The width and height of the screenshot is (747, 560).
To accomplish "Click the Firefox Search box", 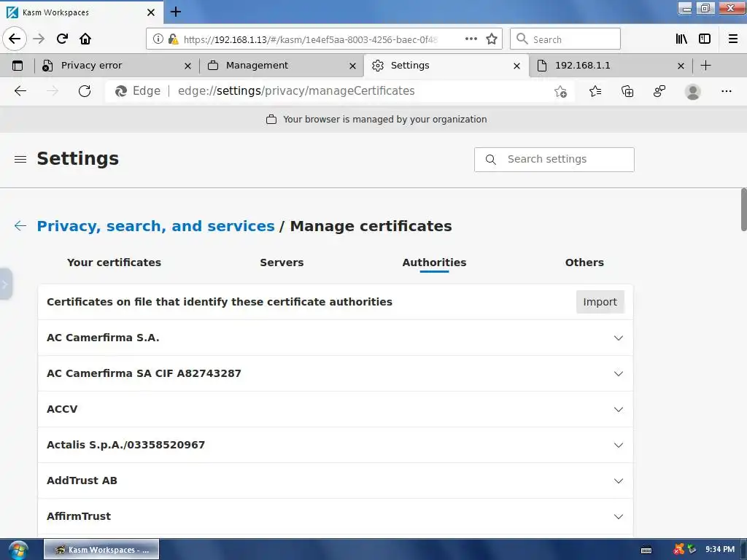I will coord(565,39).
